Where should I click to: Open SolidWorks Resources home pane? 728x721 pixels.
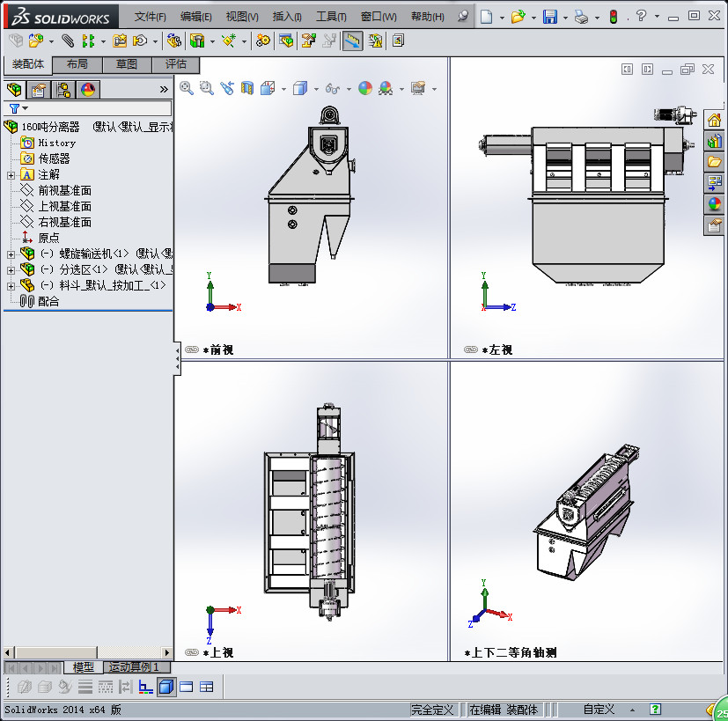(714, 121)
